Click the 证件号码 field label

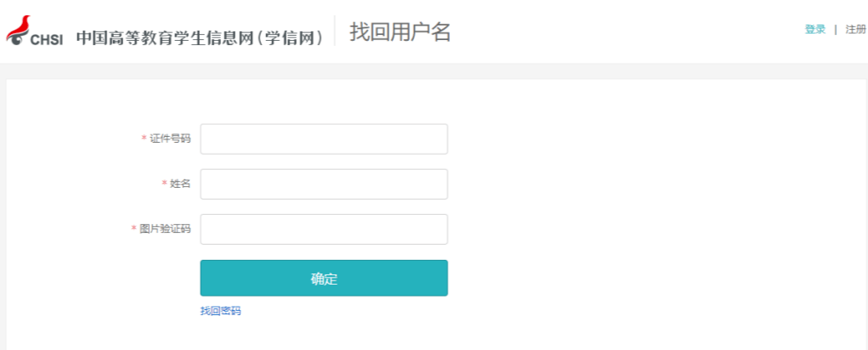(x=170, y=138)
